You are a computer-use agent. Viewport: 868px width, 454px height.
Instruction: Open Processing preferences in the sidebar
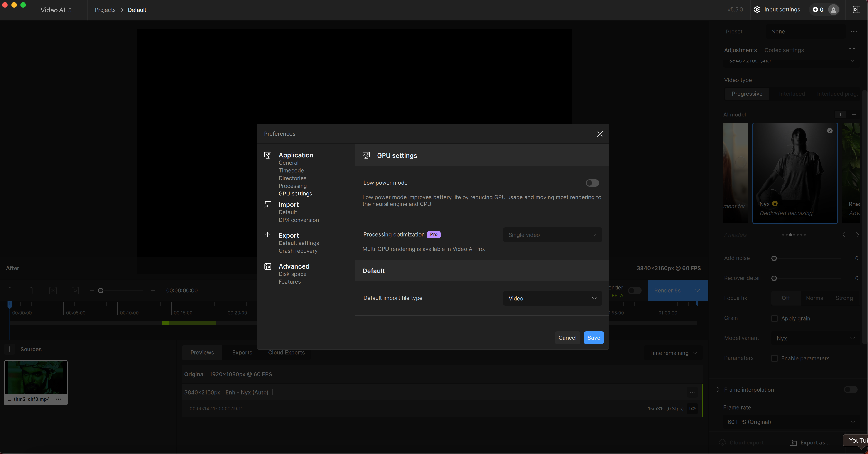click(x=292, y=186)
